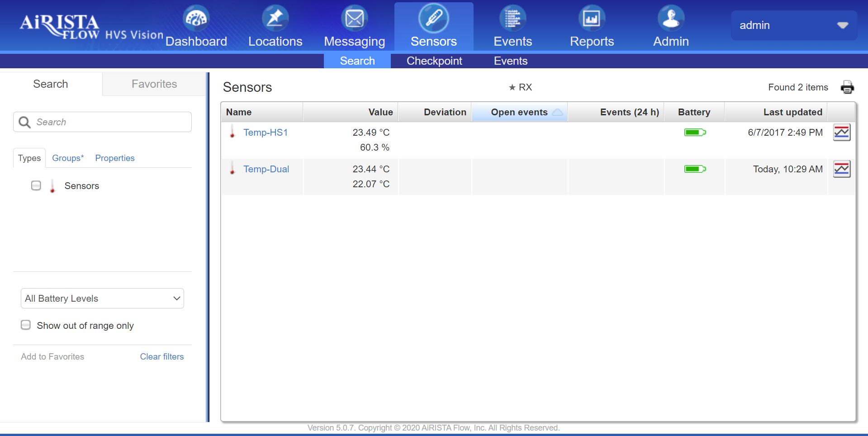Click thermometer icon beside Temp-HS1
This screenshot has height=436, width=868.
click(x=232, y=132)
